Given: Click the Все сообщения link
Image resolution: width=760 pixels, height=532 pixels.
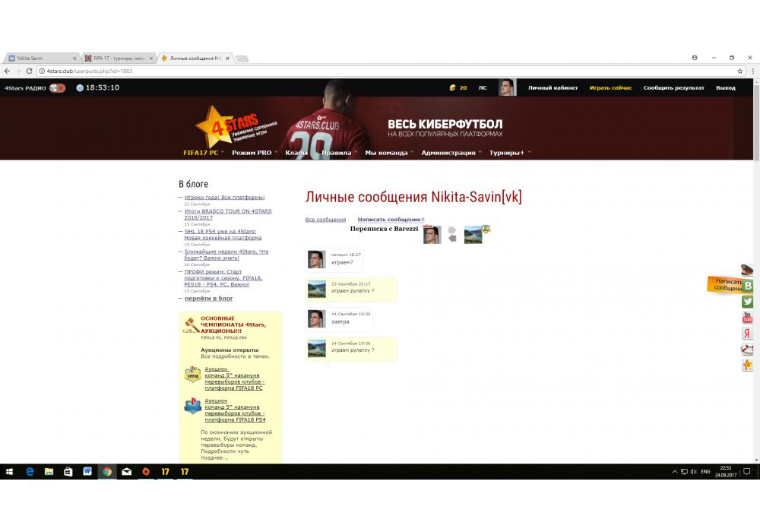Looking at the screenshot, I should [325, 220].
